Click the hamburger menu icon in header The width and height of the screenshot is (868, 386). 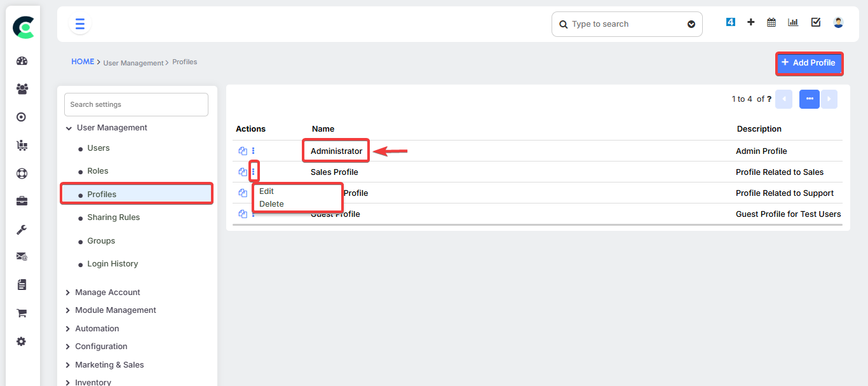click(80, 24)
